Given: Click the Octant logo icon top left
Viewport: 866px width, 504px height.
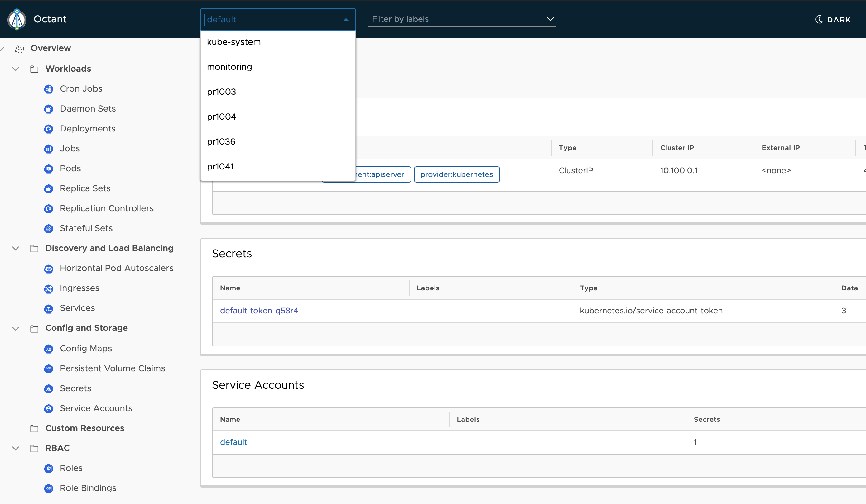Looking at the screenshot, I should 17,19.
